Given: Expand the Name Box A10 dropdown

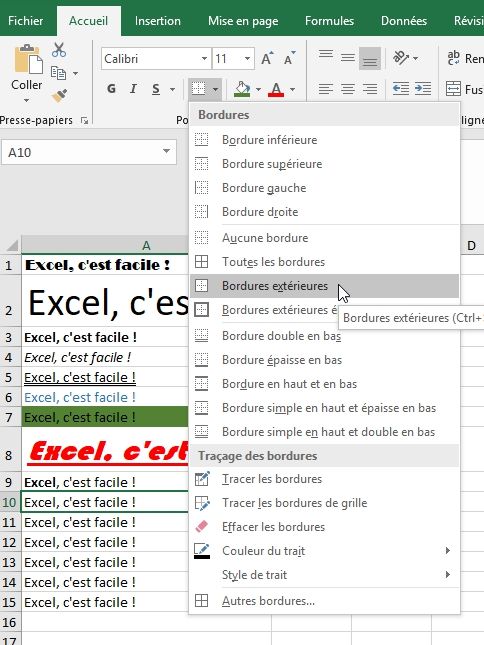Looking at the screenshot, I should (166, 152).
